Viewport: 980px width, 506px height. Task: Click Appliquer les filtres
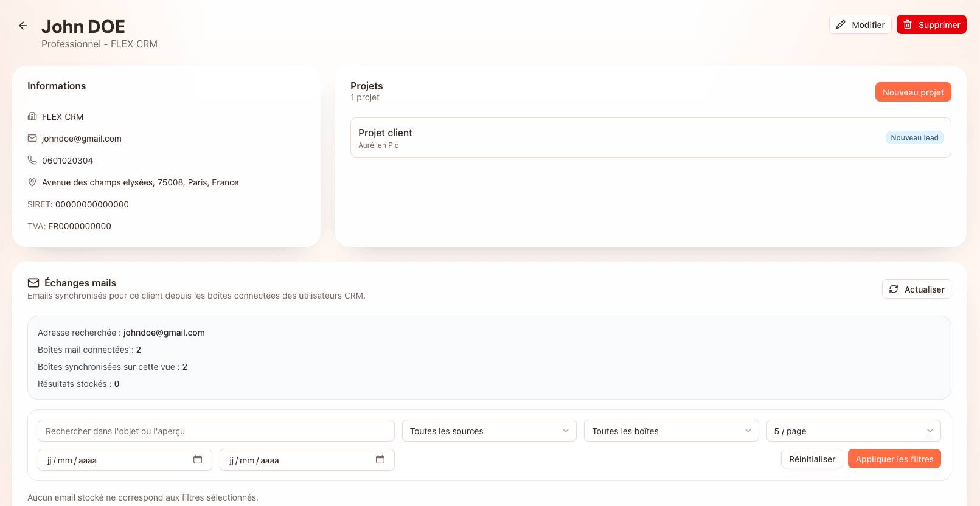tap(894, 459)
